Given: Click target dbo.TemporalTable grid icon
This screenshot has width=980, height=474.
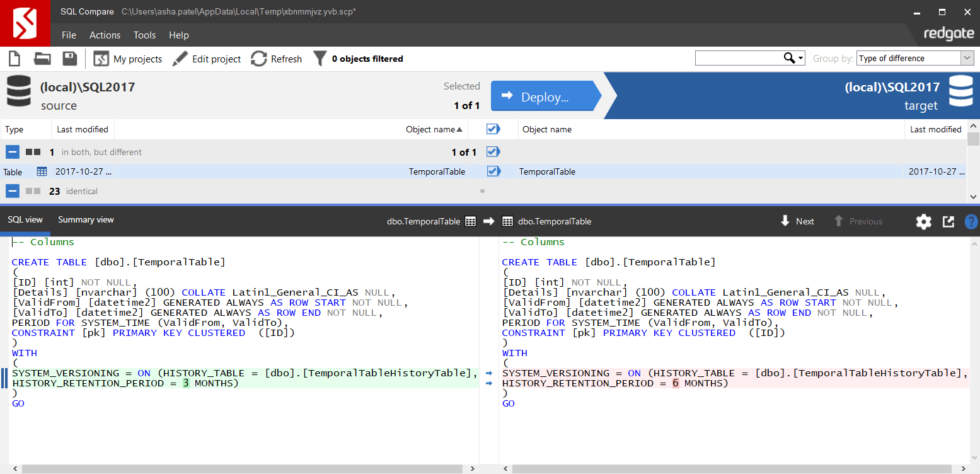Looking at the screenshot, I should (x=507, y=221).
